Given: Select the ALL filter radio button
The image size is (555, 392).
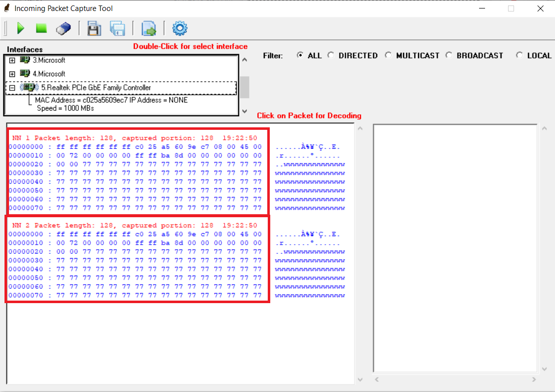Looking at the screenshot, I should (x=300, y=55).
